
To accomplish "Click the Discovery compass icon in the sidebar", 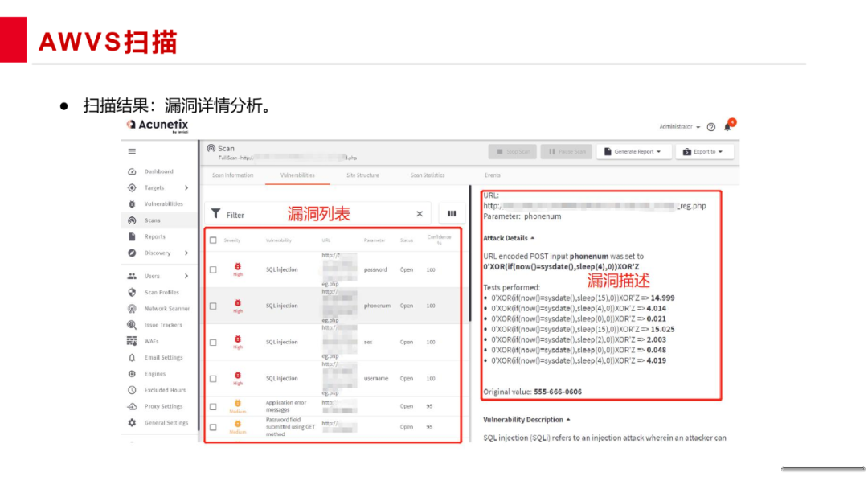I will coord(132,253).
